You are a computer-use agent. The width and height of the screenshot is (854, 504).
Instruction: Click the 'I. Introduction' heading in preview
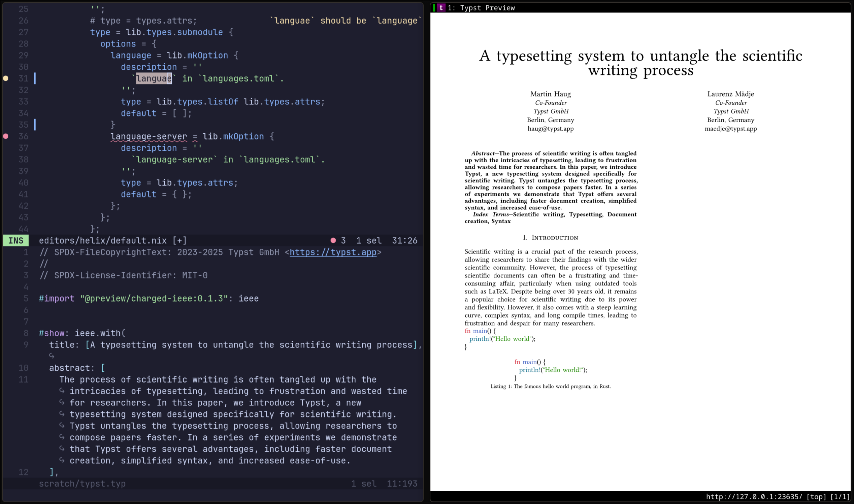point(551,238)
